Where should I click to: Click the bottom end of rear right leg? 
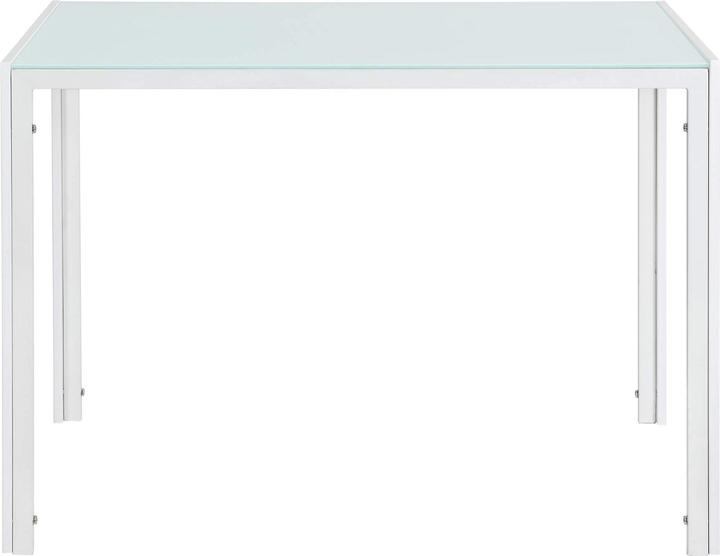[x=652, y=418]
